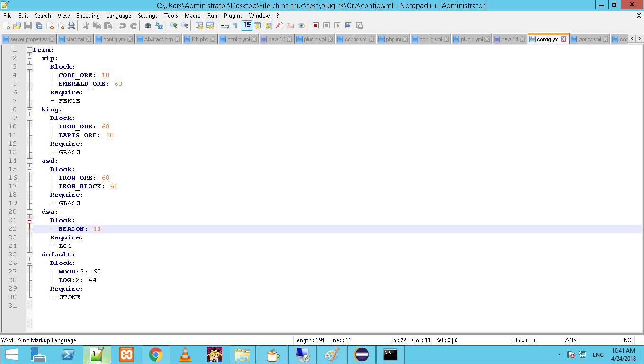Collapse the default fold marker on line 25
The image size is (644, 364).
pos(29,255)
